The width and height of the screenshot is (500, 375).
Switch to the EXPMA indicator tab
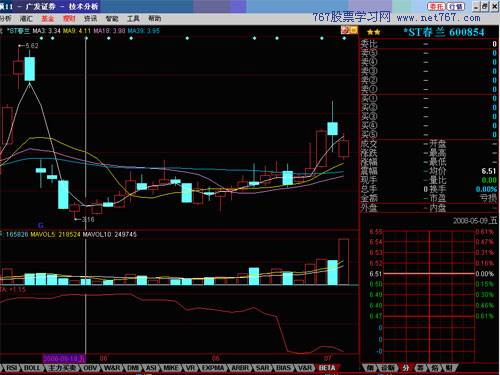pyautogui.click(x=213, y=368)
